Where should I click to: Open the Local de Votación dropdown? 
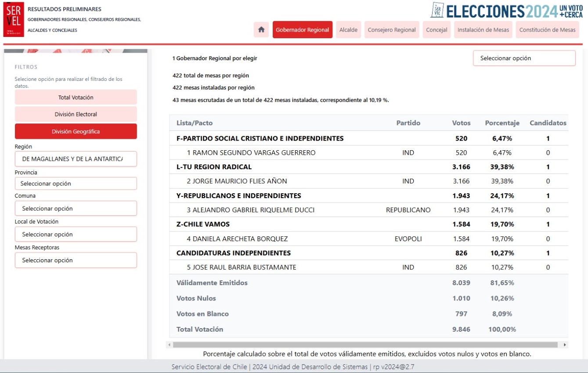[76, 234]
